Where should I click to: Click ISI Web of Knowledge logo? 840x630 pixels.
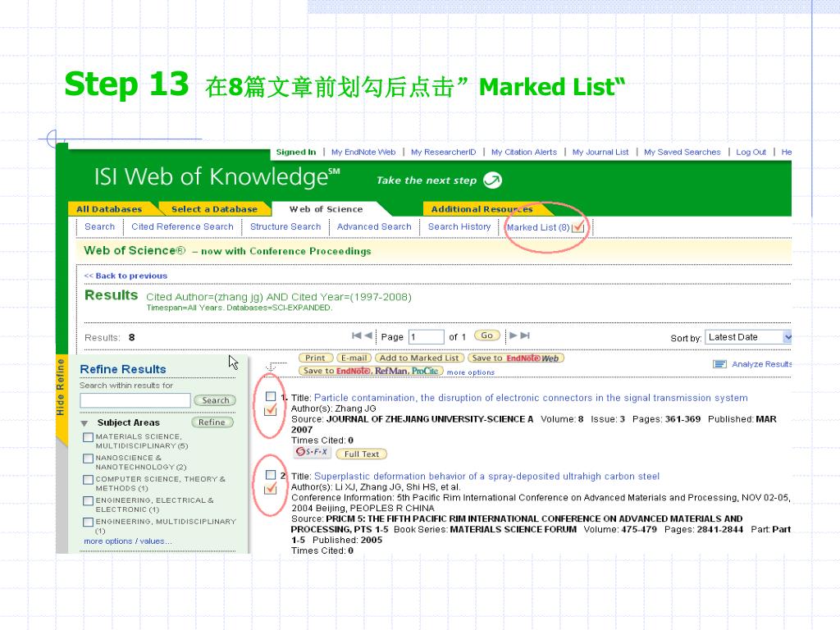click(217, 177)
